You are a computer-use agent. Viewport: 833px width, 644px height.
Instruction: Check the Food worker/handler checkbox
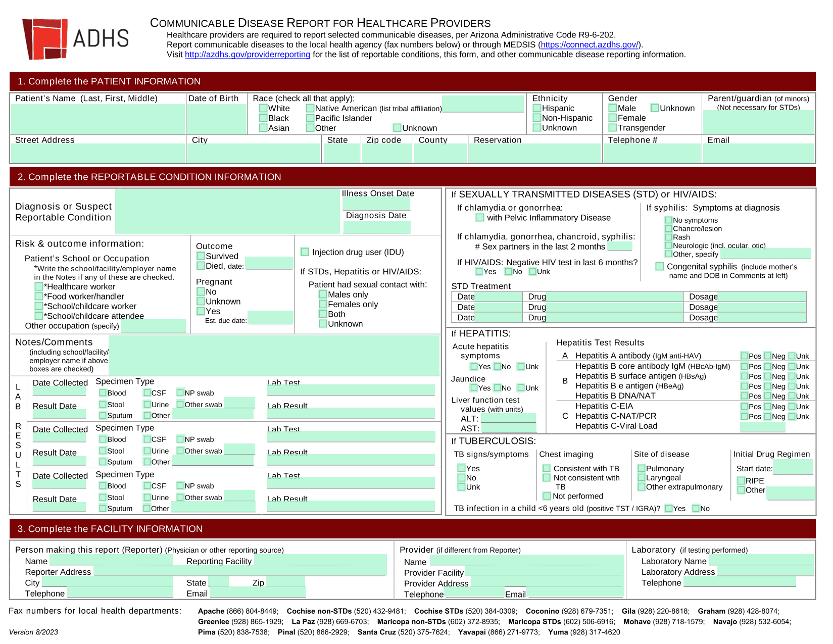pyautogui.click(x=39, y=296)
